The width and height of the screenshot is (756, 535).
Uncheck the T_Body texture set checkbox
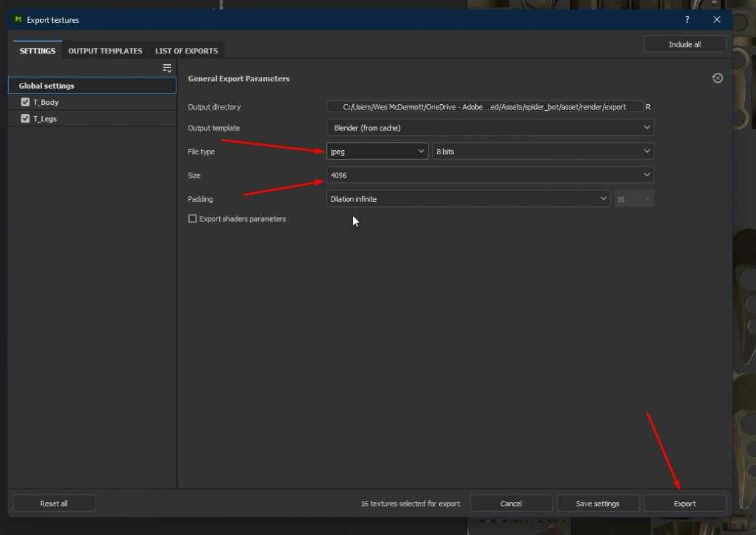click(x=25, y=102)
